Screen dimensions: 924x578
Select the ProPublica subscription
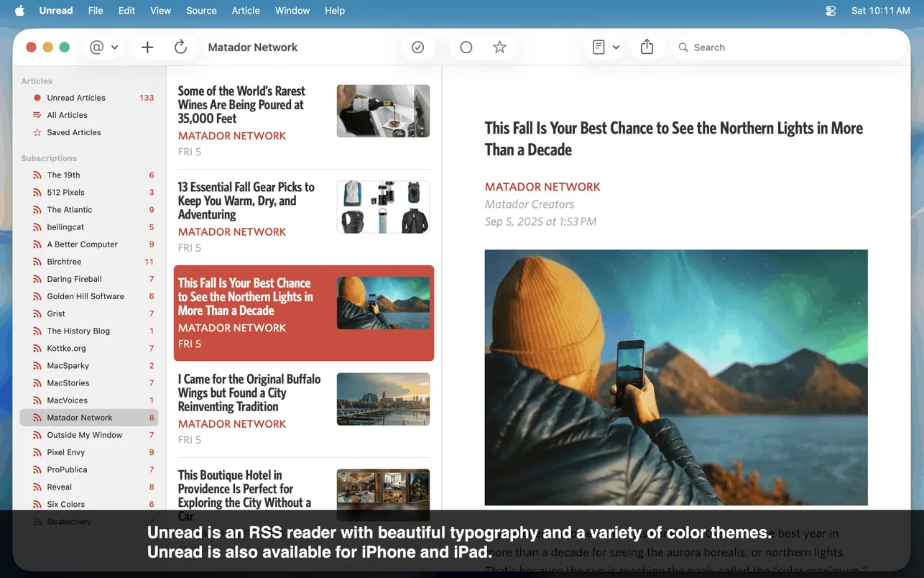(89, 469)
